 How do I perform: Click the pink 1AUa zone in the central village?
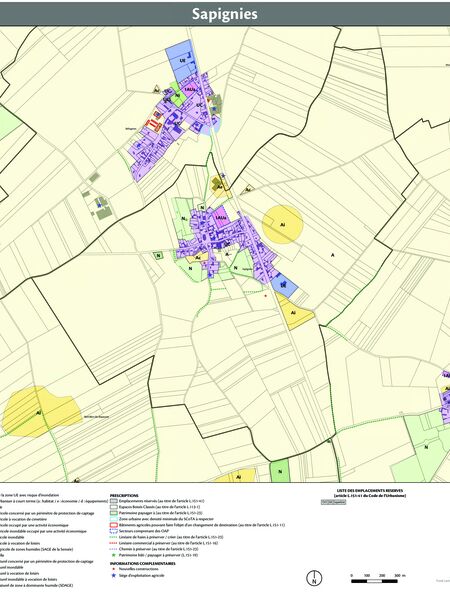[220, 217]
